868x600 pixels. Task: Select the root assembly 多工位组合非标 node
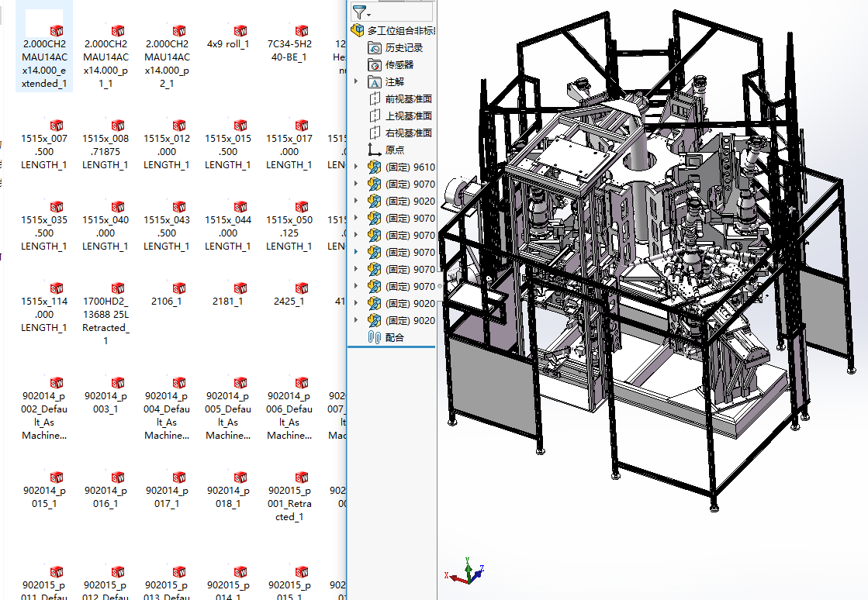(x=401, y=31)
